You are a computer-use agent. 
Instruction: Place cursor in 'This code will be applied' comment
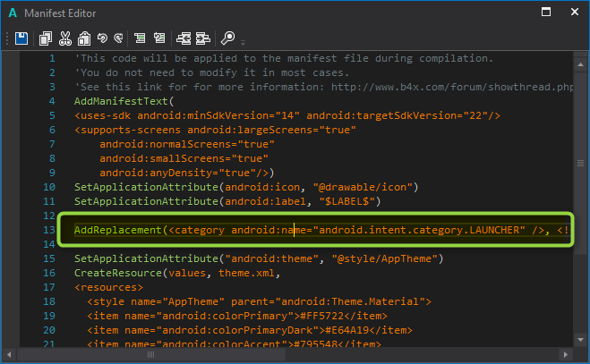(x=284, y=59)
